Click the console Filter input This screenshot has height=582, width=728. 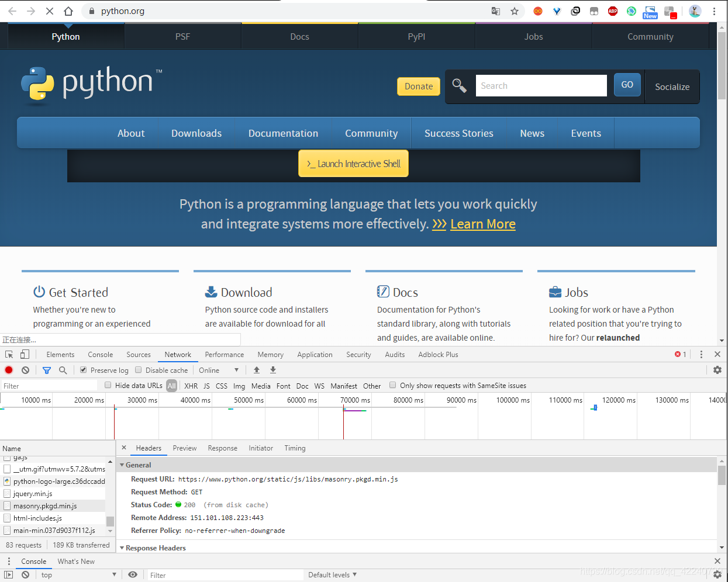point(226,575)
